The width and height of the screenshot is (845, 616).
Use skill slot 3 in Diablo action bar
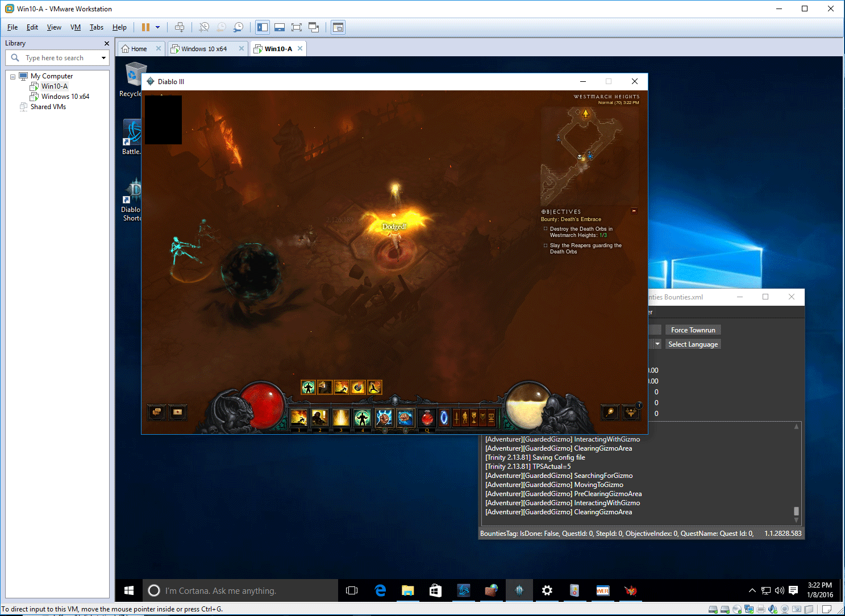coord(341,418)
